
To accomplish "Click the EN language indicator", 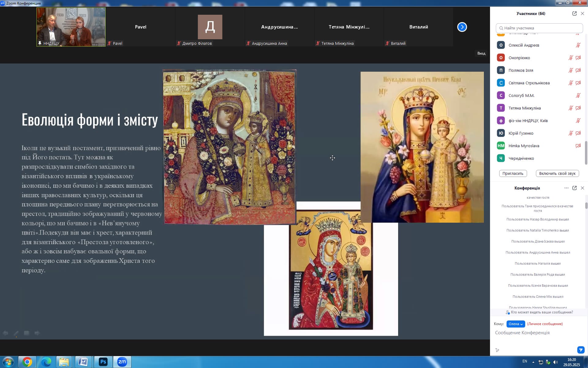I will [525, 361].
